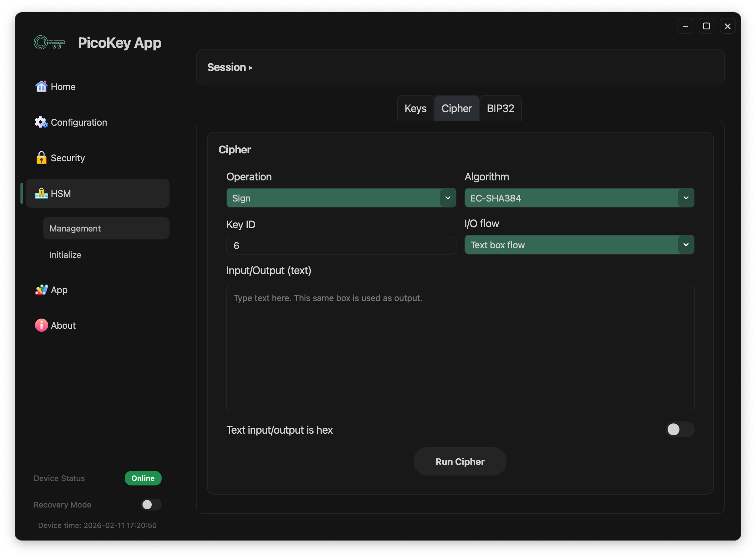Switch to the BIP32 tab
756x558 pixels.
tap(500, 108)
